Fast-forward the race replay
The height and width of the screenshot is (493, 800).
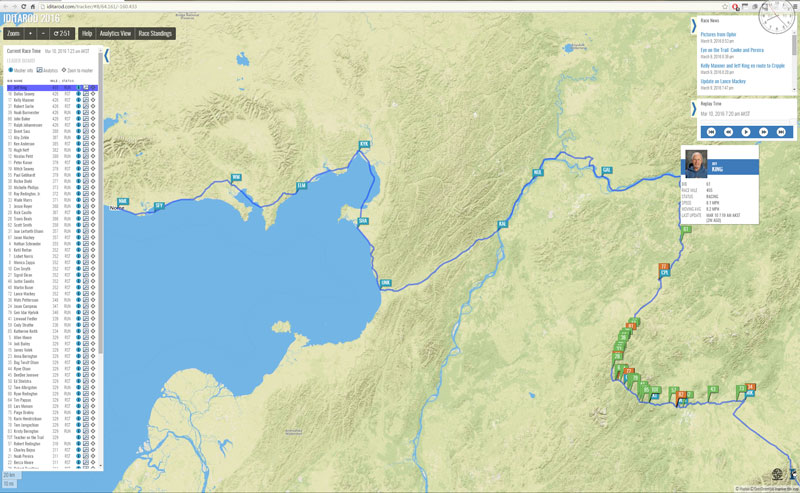[x=763, y=132]
